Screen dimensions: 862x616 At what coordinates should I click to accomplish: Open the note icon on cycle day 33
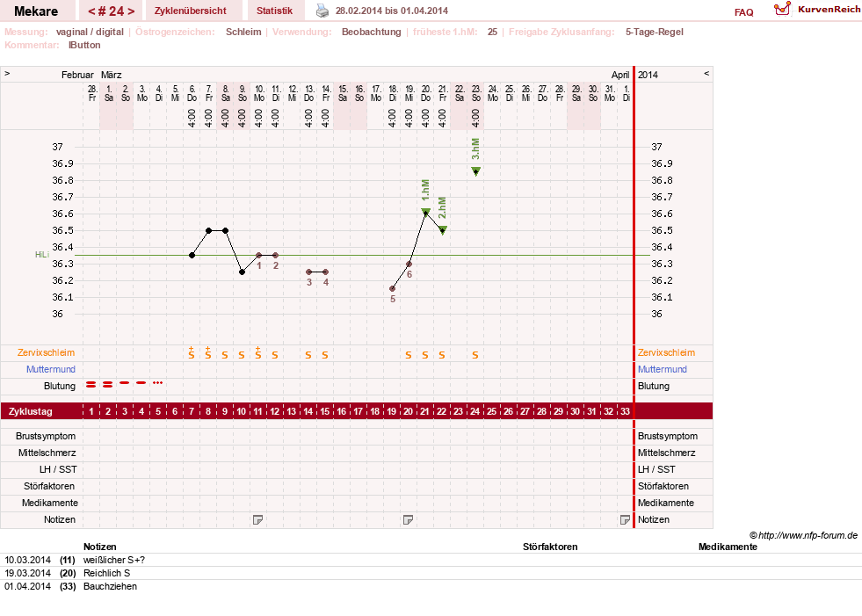(x=625, y=519)
